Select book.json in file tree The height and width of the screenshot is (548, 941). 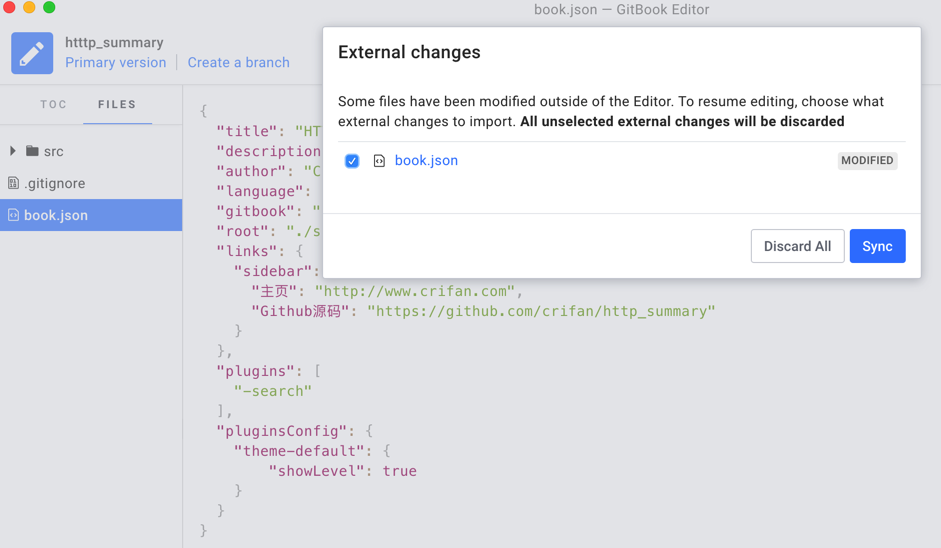(x=91, y=215)
